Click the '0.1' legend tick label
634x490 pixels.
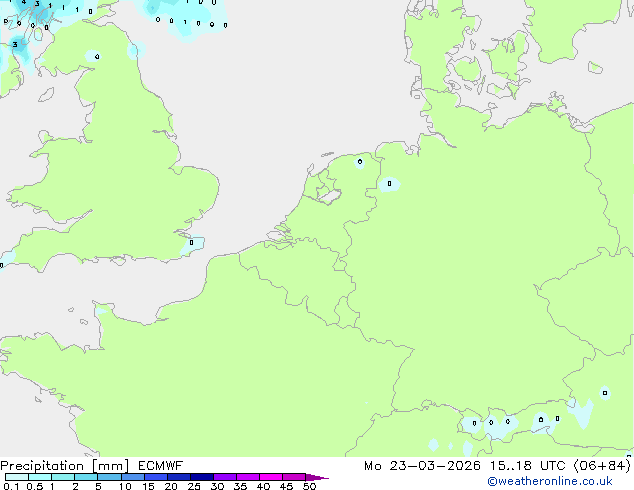click(11, 486)
